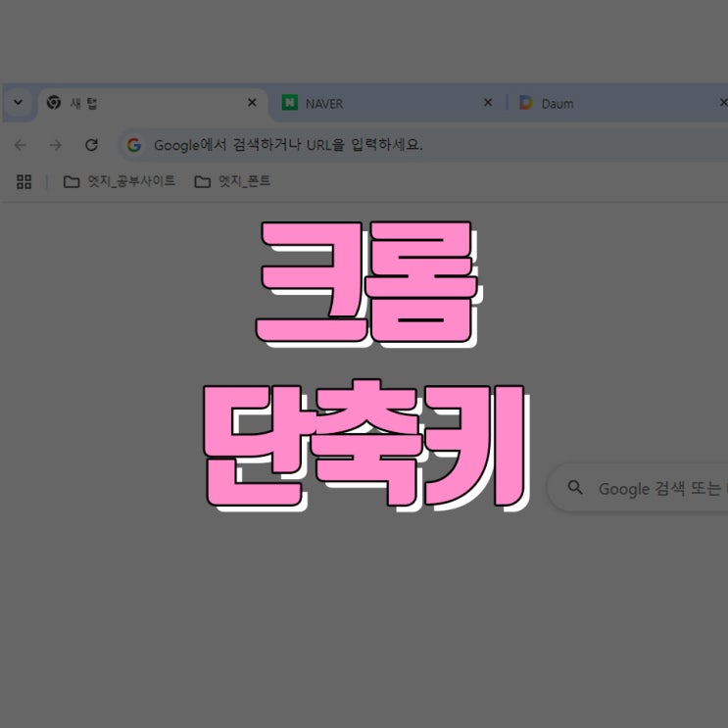This screenshot has width=728, height=728.
Task: Switch to the NAVER tab
Action: coord(388,103)
